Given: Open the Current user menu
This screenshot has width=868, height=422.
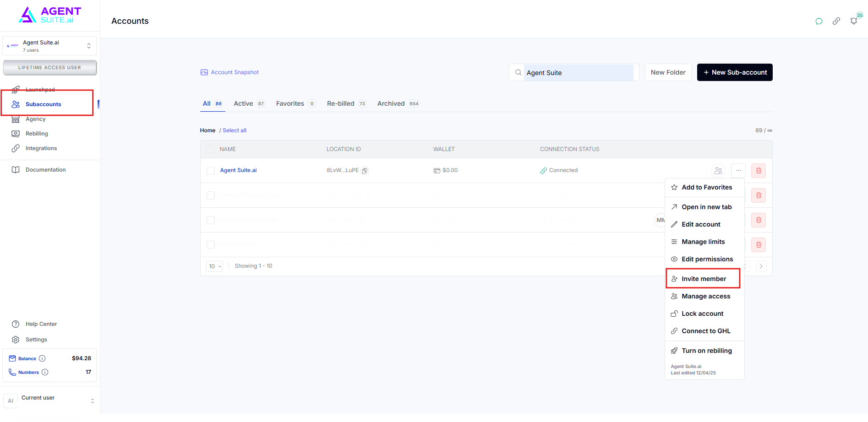Looking at the screenshot, I should [49, 401].
